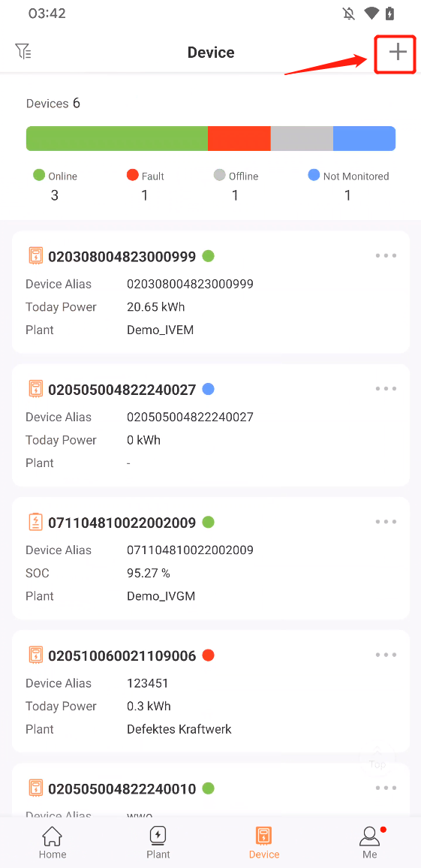The height and width of the screenshot is (868, 421).
Task: Tap the plus icon to add device
Action: tap(397, 53)
